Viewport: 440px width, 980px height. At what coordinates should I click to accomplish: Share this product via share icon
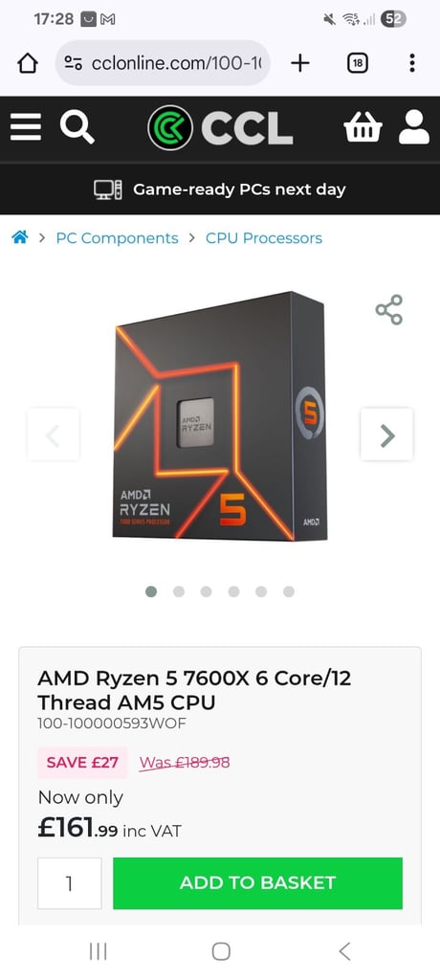[x=389, y=310]
